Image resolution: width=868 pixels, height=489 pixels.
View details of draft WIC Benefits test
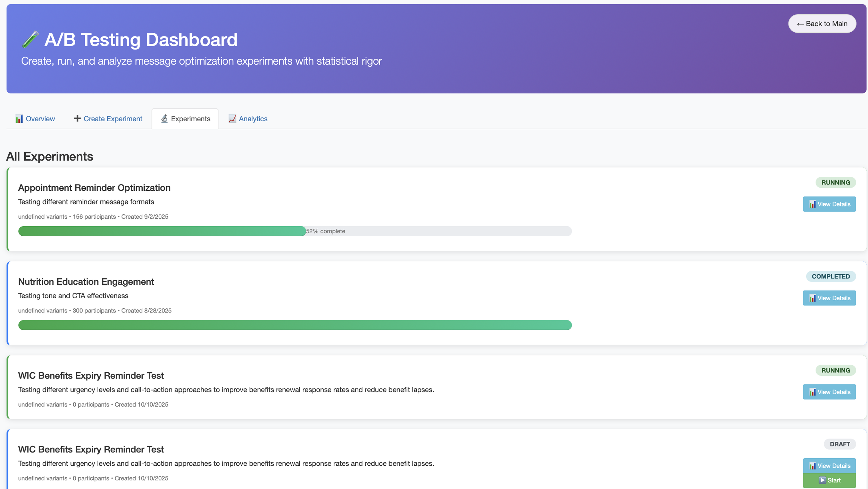tap(829, 466)
